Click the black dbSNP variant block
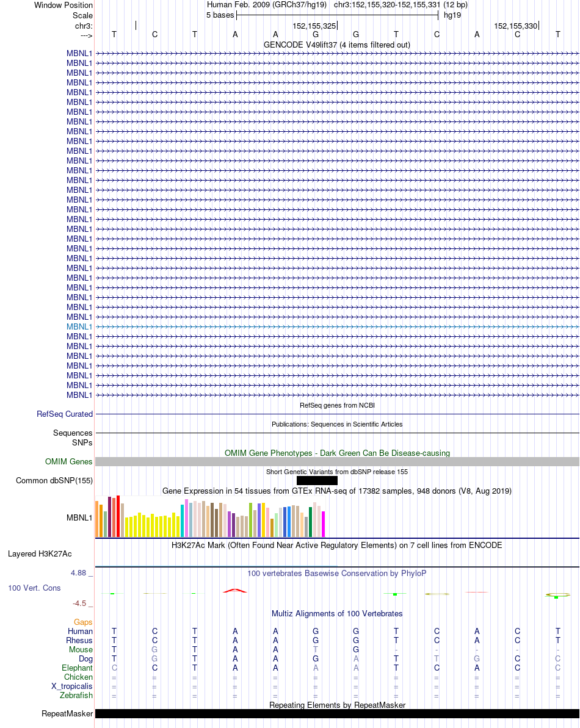The width and height of the screenshot is (580, 728). point(317,480)
